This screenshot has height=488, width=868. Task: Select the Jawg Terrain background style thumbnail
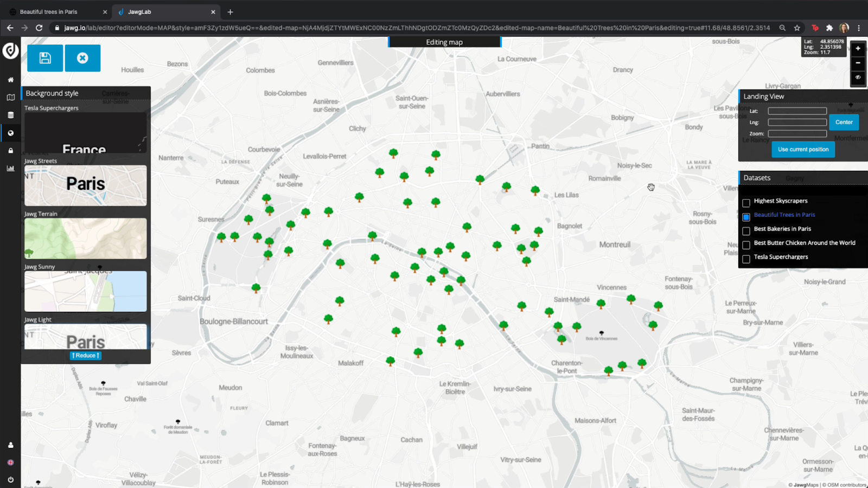[x=86, y=239]
